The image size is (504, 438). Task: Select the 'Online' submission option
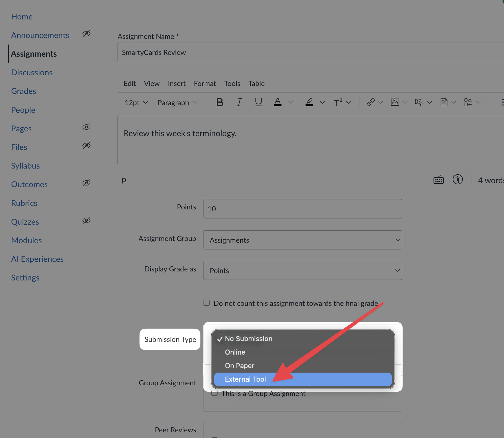pyautogui.click(x=303, y=352)
